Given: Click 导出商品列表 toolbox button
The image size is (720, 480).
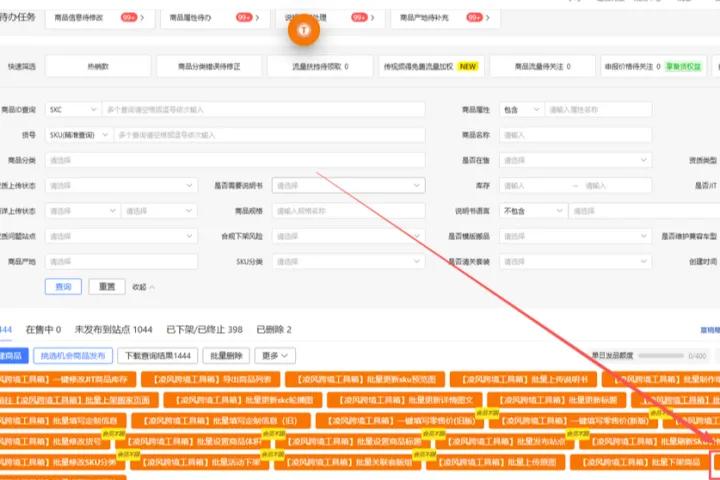Looking at the screenshot, I should click(211, 379).
